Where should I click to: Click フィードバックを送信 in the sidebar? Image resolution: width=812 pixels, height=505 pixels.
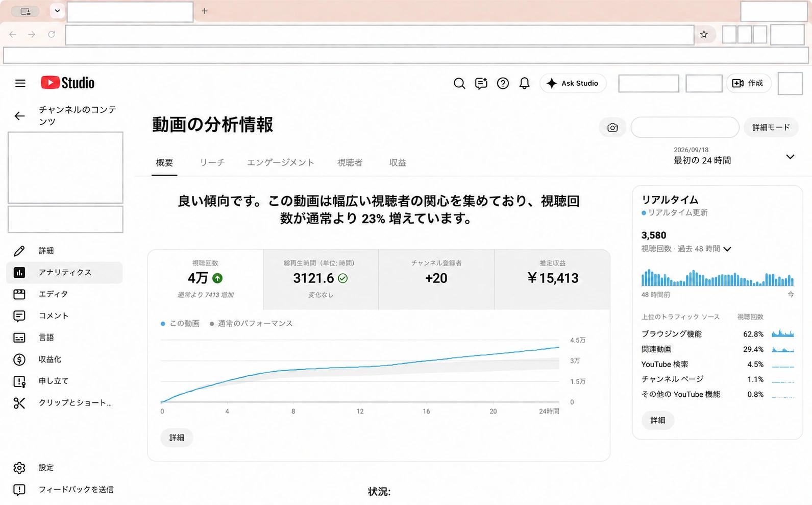pyautogui.click(x=65, y=490)
